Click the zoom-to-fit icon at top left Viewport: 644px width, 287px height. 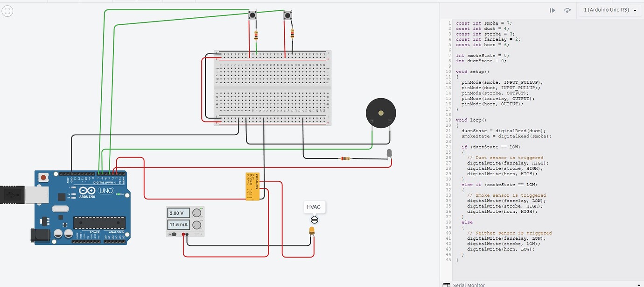(x=7, y=11)
